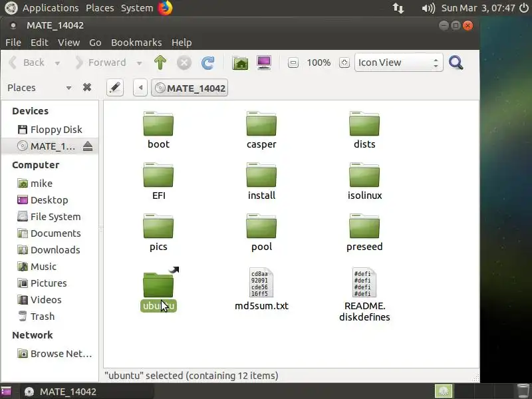Open the File menu
The image size is (532, 399).
[13, 43]
